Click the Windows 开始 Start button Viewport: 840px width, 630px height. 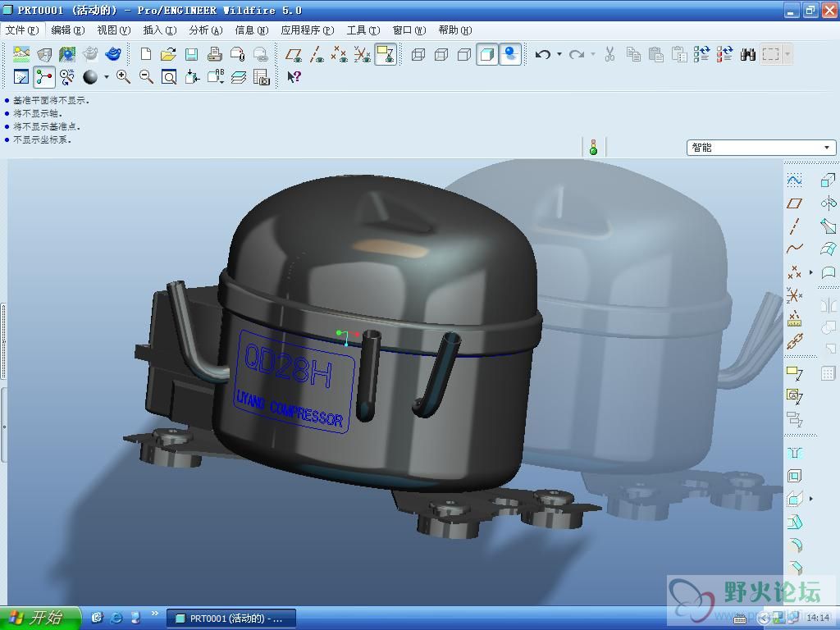point(40,619)
